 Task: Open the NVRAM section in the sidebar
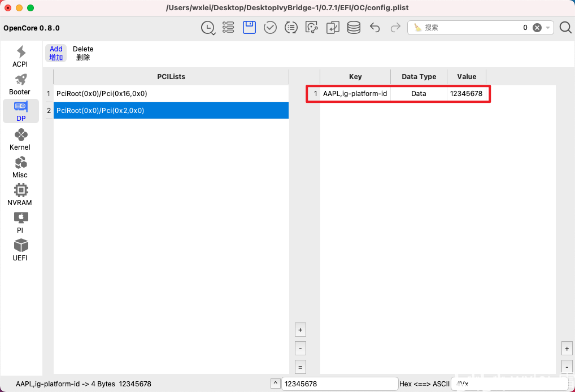click(x=20, y=195)
